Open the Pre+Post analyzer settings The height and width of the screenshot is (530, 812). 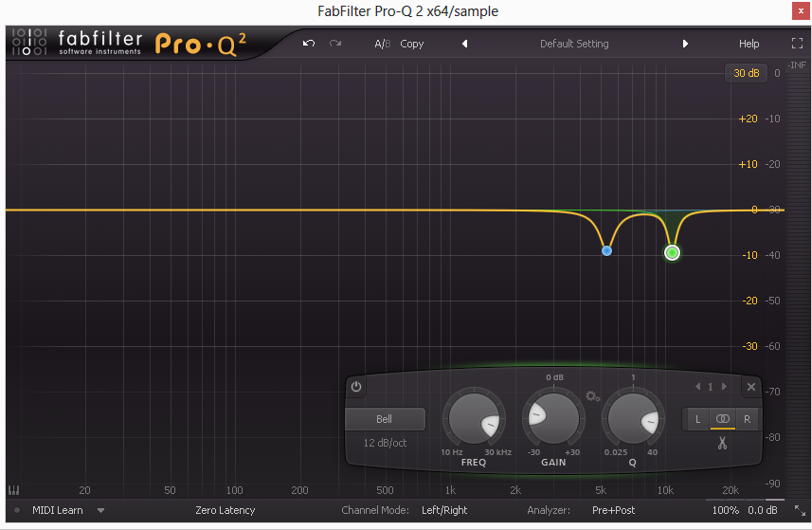614,510
